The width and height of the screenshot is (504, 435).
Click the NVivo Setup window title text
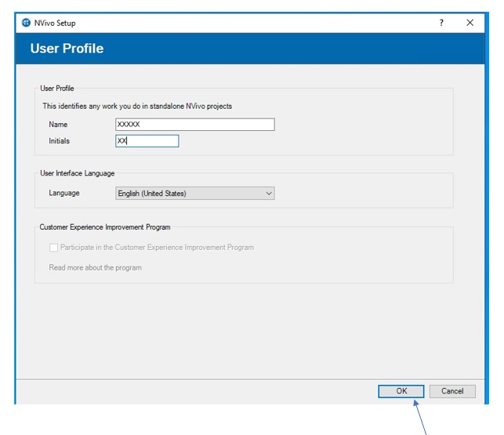[x=55, y=24]
